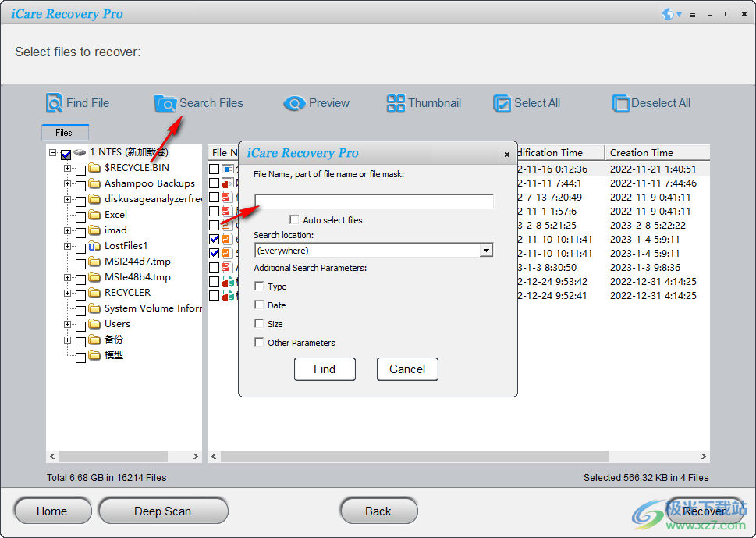
Task: Open Search Files using its magnifier icon
Action: [x=166, y=103]
